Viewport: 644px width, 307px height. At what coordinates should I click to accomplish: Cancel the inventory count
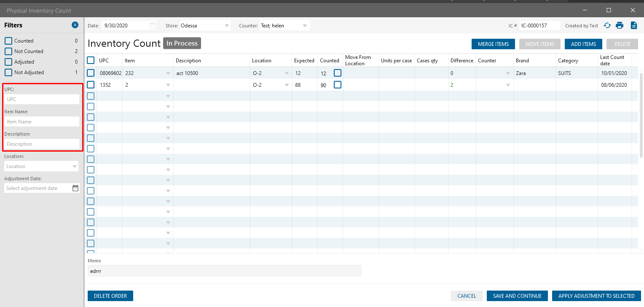467,296
